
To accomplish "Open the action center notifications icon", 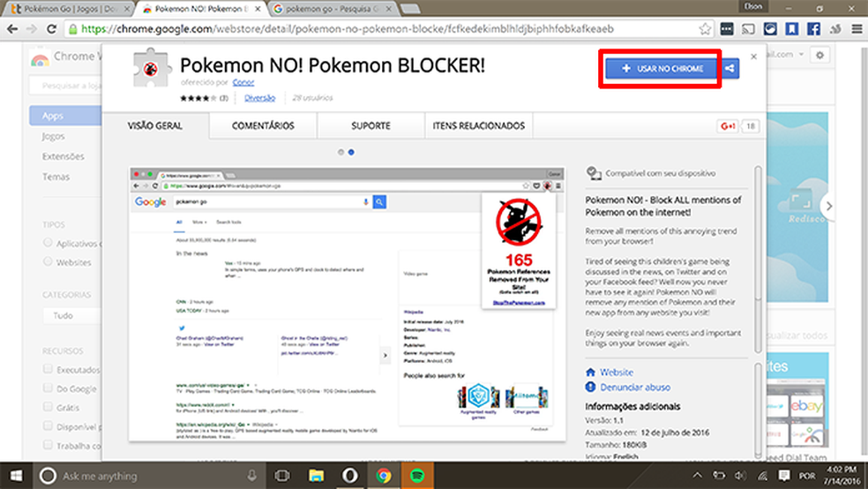I will [x=784, y=476].
